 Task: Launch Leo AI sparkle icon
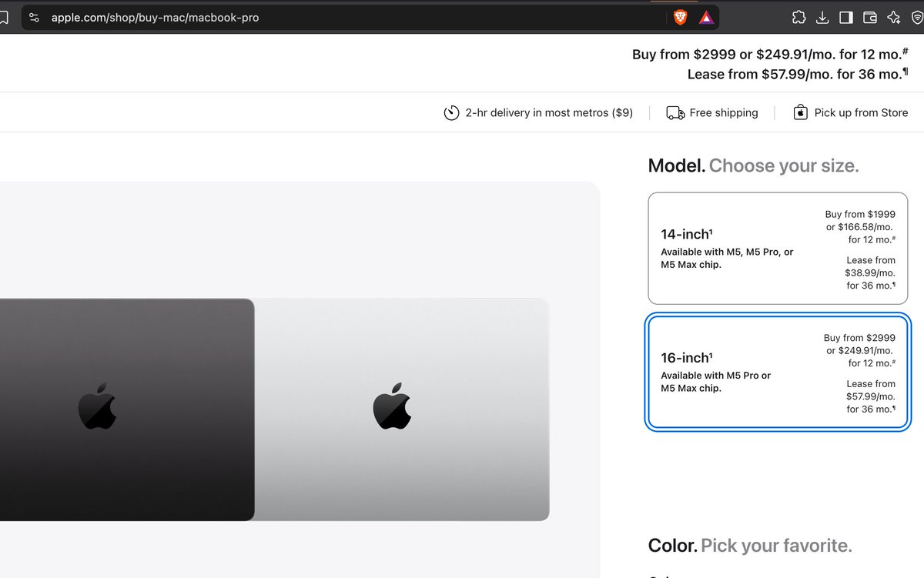tap(894, 17)
